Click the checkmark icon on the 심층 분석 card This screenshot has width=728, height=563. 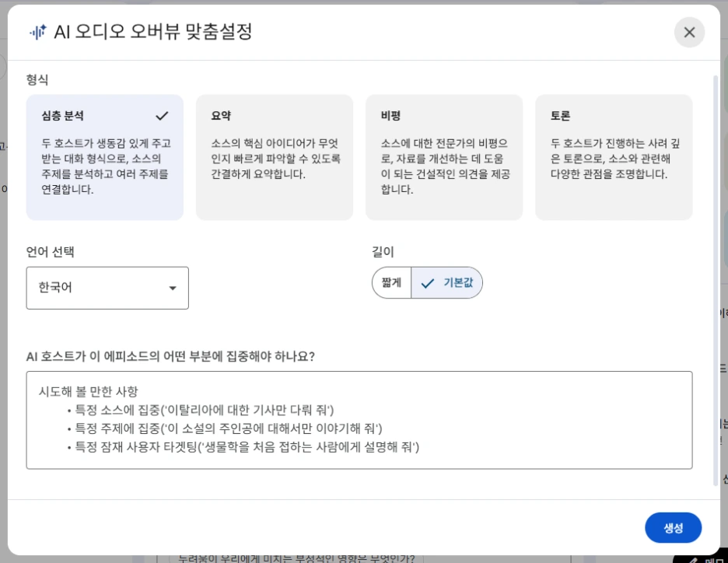162,115
